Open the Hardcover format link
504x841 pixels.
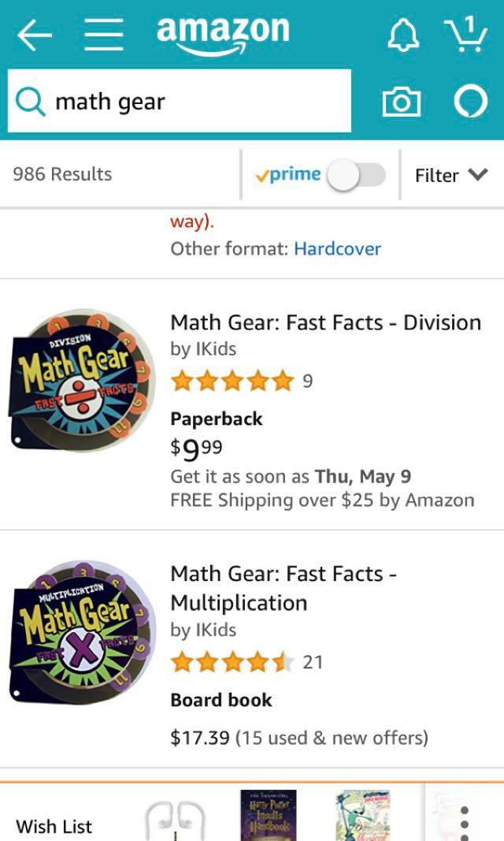click(x=335, y=249)
